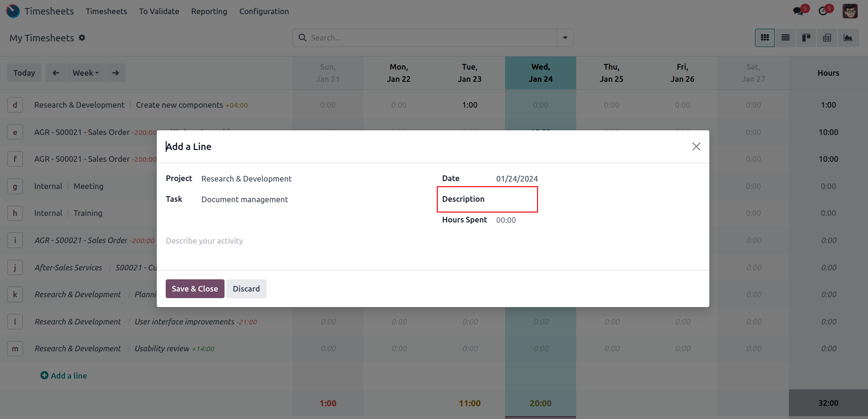This screenshot has width=868, height=419.
Task: Click the Timesheets app logo icon
Action: pos(13,11)
